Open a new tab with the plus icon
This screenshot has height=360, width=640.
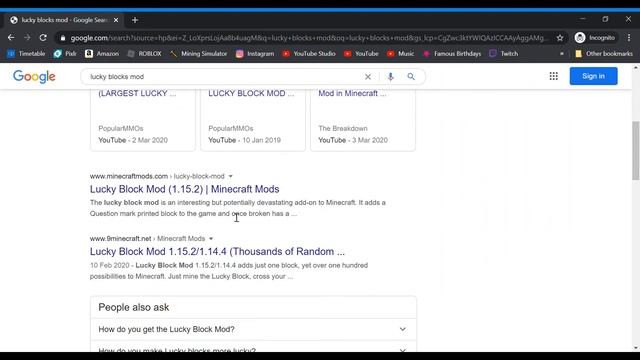(135, 20)
